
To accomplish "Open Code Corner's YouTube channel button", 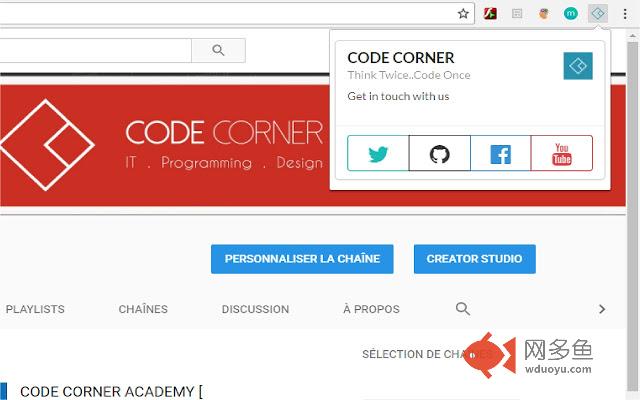I will point(562,153).
